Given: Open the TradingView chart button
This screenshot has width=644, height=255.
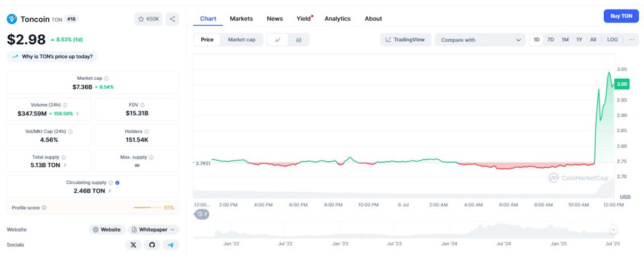Looking at the screenshot, I should point(406,40).
